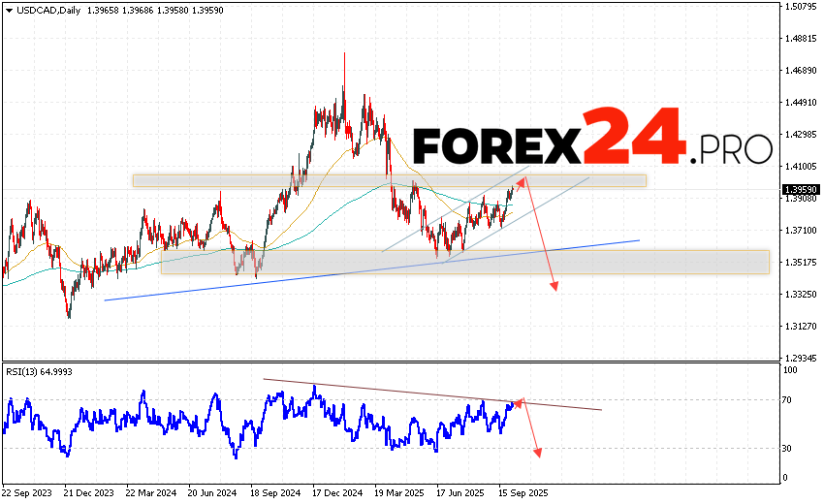Click the small red arrowhead at RSI trendline
The image size is (824, 504).
(518, 402)
